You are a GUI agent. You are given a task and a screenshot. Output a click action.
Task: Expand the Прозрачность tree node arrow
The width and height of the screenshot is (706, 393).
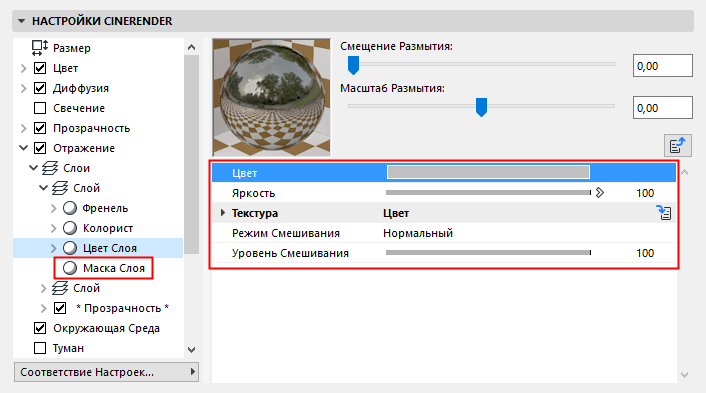pos(24,128)
